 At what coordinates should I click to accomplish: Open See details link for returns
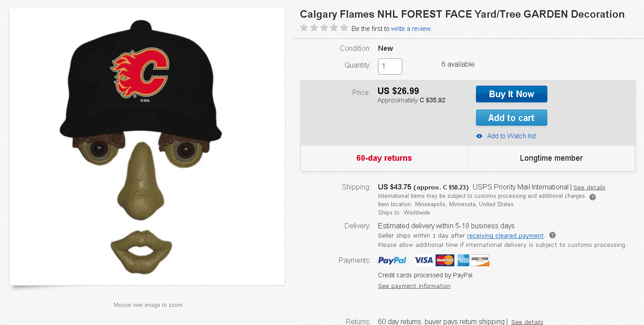(527, 322)
